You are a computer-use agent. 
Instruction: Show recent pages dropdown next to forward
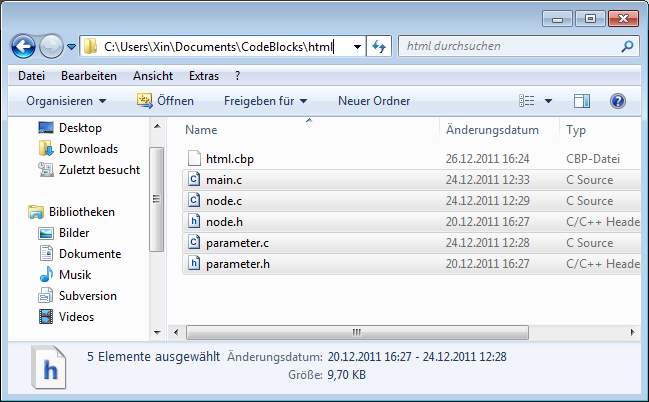coord(71,47)
